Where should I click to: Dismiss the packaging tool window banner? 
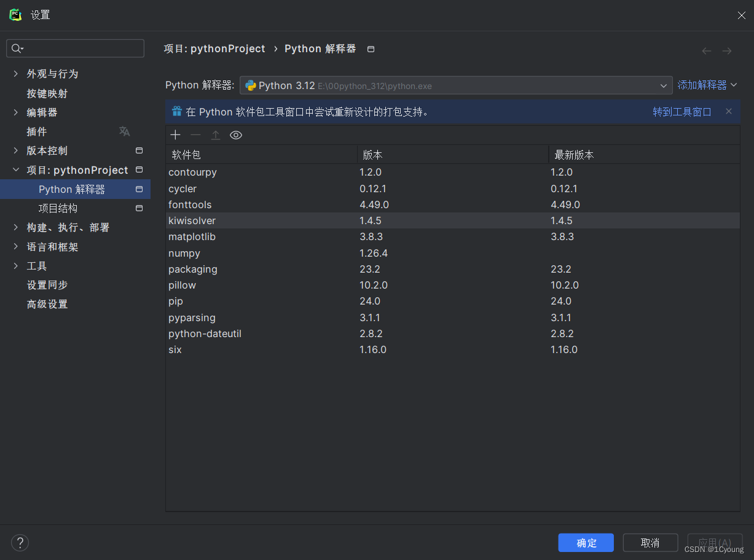coord(729,111)
